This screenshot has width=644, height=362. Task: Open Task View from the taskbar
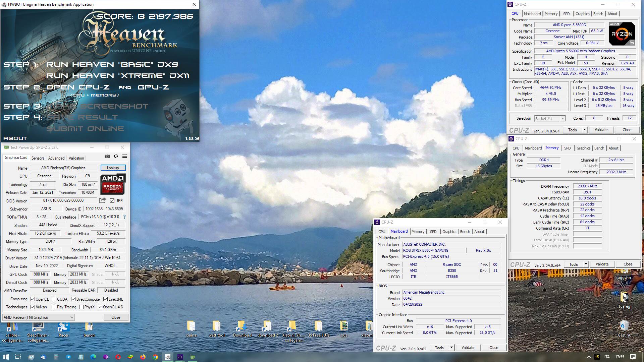(18, 357)
